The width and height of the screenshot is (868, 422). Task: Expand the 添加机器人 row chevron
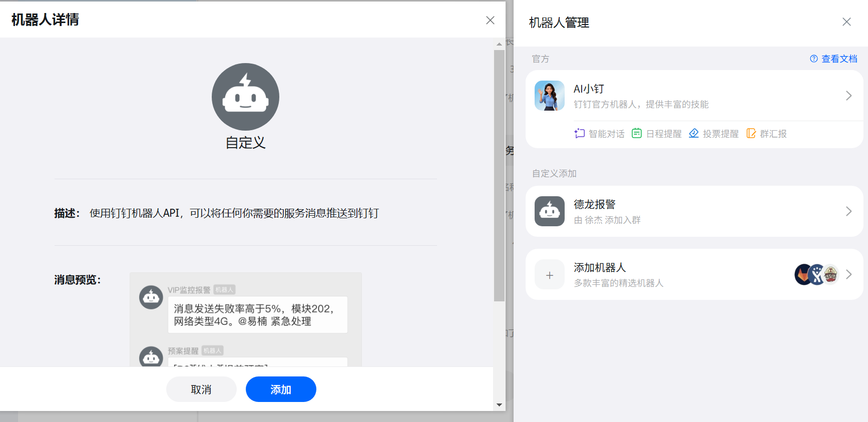(848, 274)
